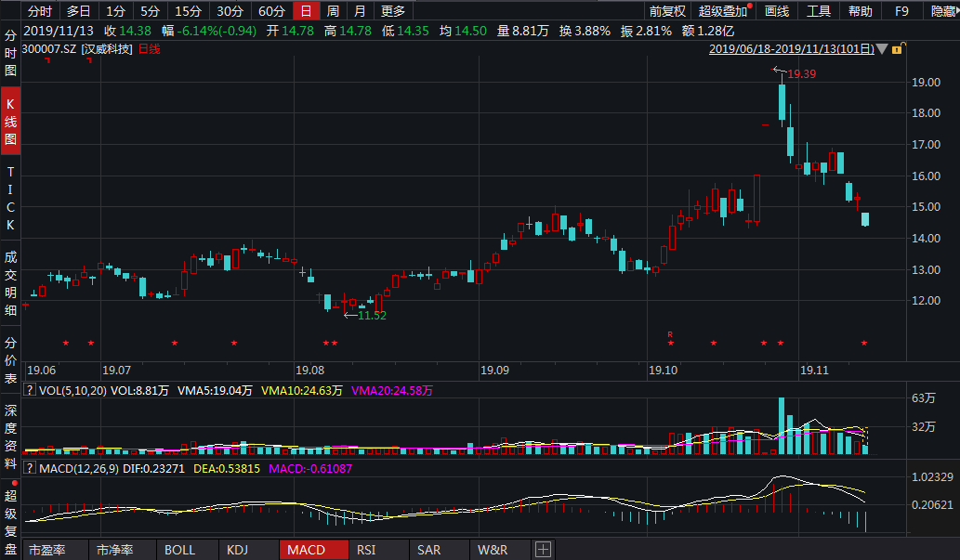Screen dimensions: 960x560
Task: Select the 月 monthly period
Action: (360, 11)
